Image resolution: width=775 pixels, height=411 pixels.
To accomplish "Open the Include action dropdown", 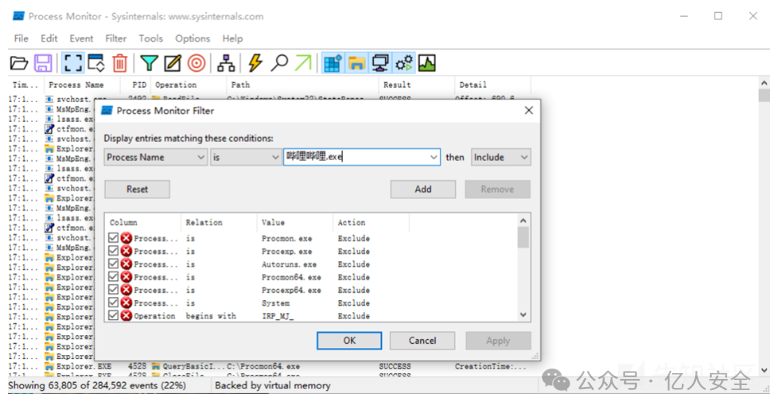I will click(x=501, y=157).
